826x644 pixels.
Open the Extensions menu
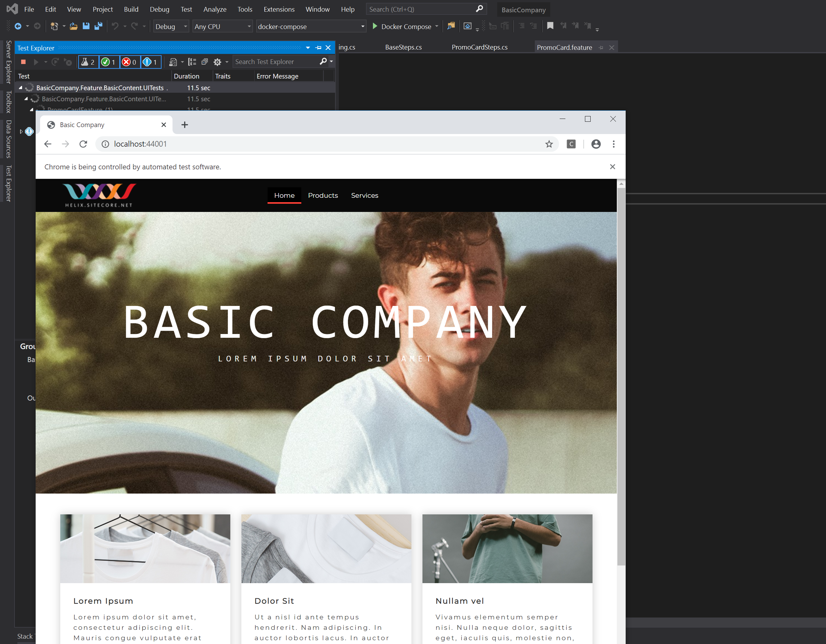[x=279, y=9]
